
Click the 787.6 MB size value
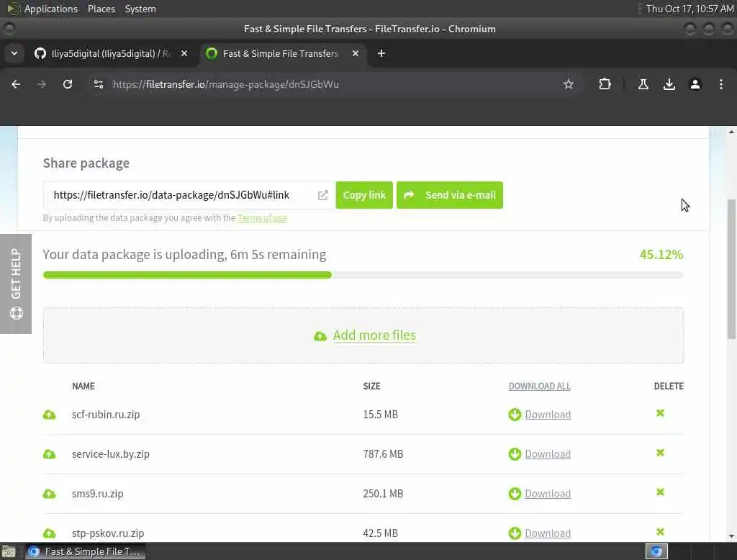383,453
